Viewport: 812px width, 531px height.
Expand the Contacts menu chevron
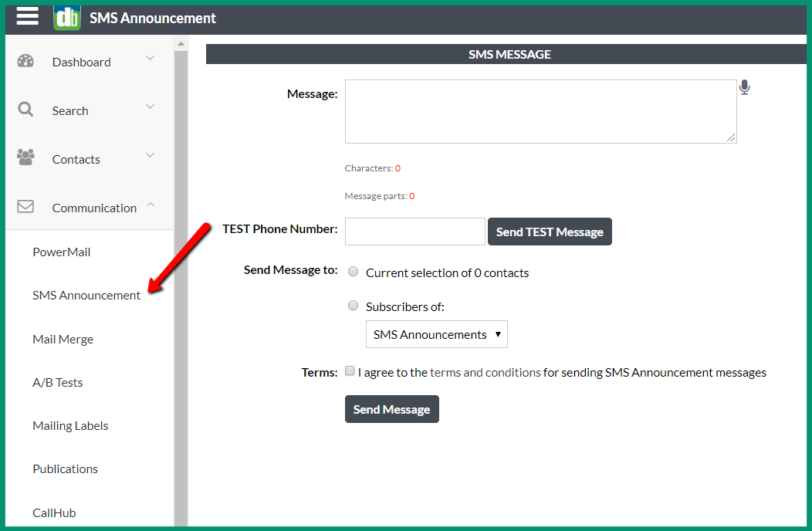point(151,155)
